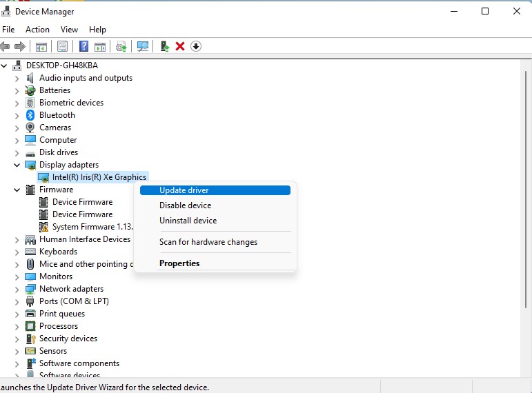The image size is (532, 393).
Task: Click the Biometric devices fingerprint icon
Action: [30, 103]
